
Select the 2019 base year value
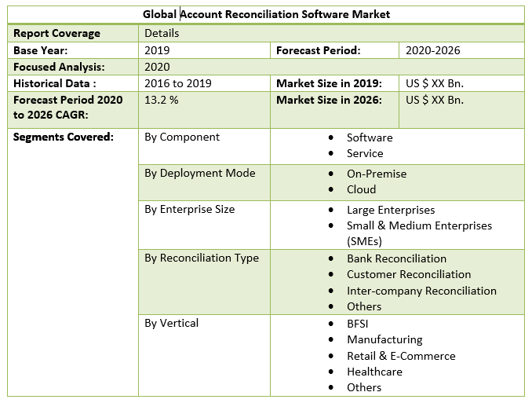pos(159,50)
